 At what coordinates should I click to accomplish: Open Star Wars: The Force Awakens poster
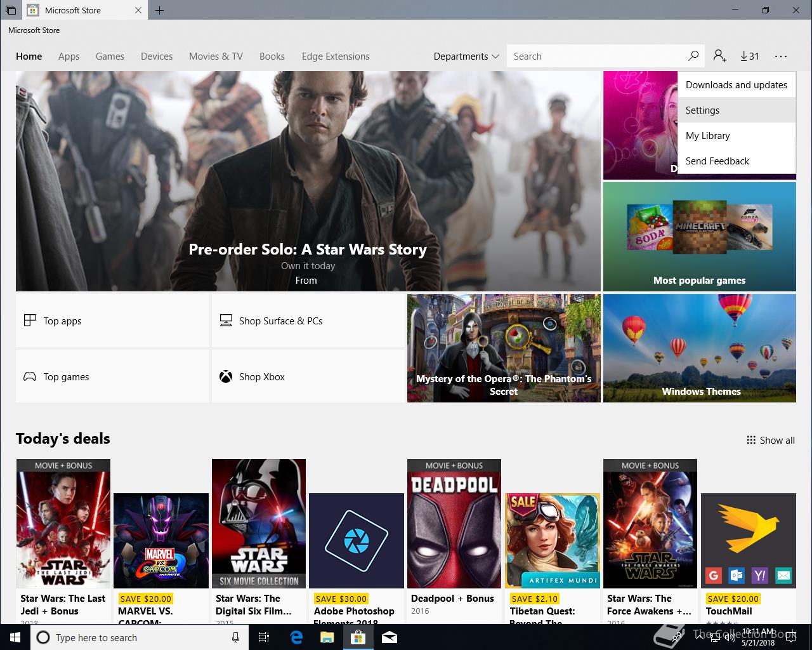tap(650, 524)
